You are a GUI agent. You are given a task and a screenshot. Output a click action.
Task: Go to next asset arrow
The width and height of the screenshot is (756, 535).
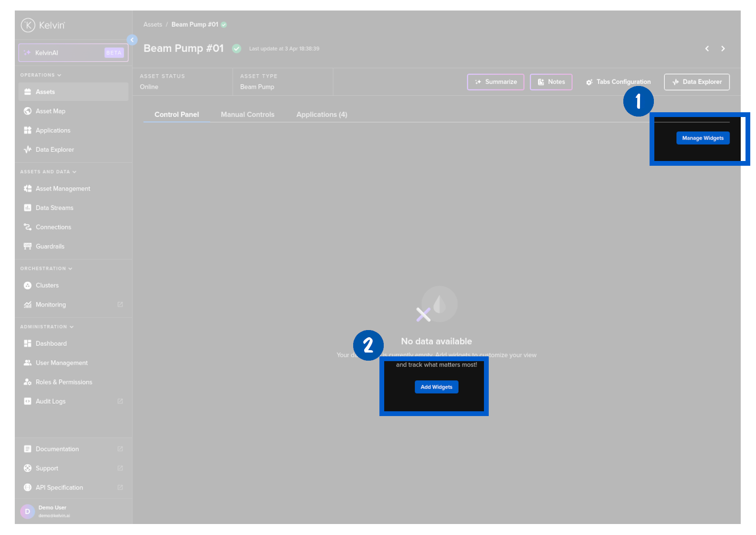click(x=723, y=49)
